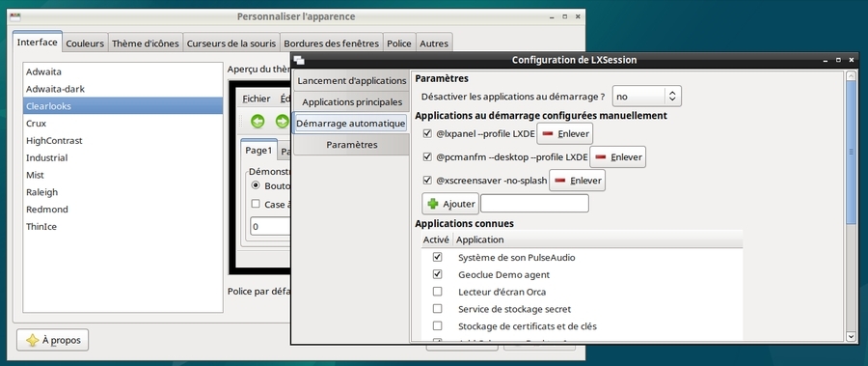Viewport: 868px width, 366px height.
Task: Remove the @lxpanel --profile LXDE entry
Action: click(564, 133)
